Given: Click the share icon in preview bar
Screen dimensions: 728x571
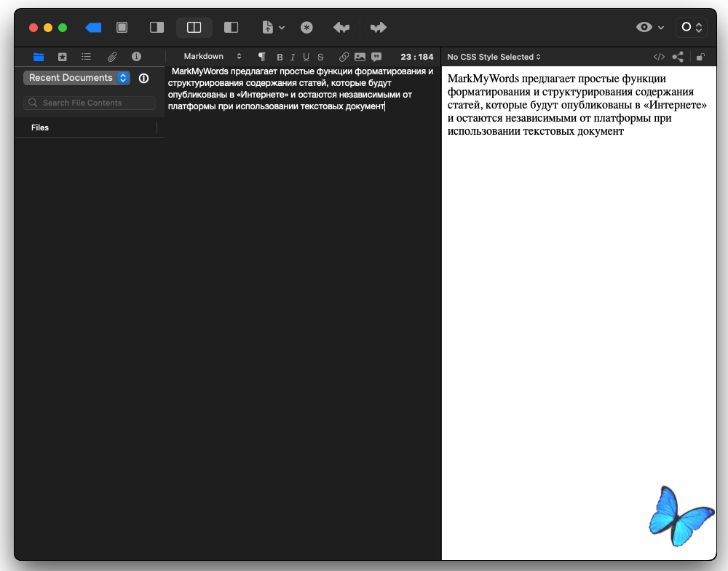Looking at the screenshot, I should (678, 57).
